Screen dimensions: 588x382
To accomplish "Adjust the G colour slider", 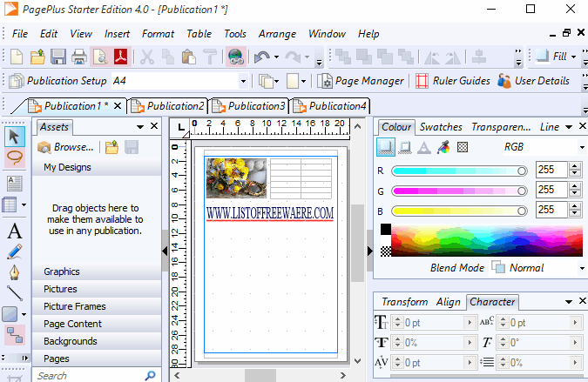I will (459, 191).
